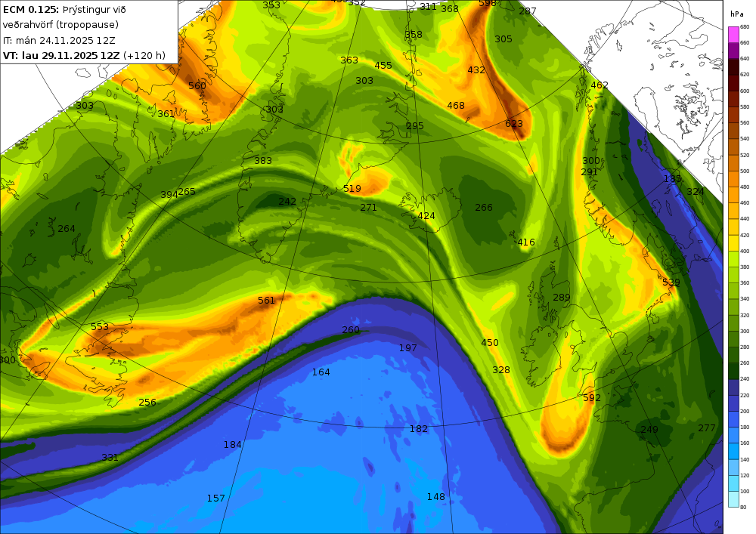The height and width of the screenshot is (534, 756).
Task: Click the map value '363'
Action: [x=349, y=60]
